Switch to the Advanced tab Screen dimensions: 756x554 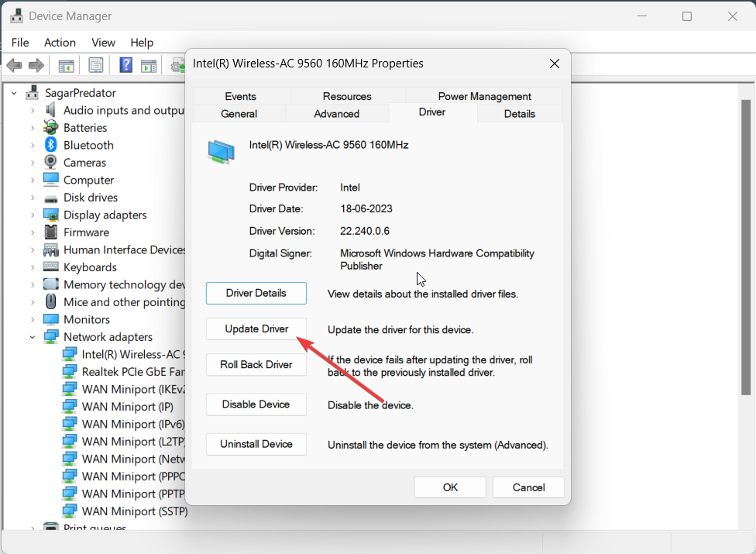coord(336,114)
